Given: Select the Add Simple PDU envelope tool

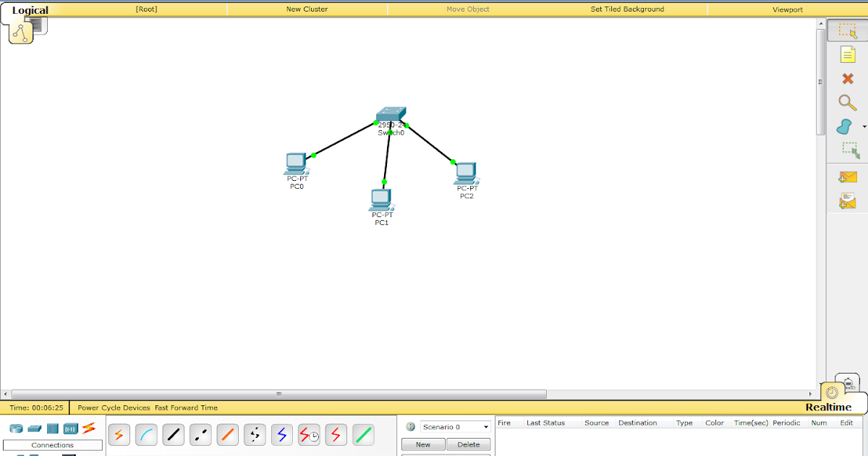Looking at the screenshot, I should click(x=847, y=176).
